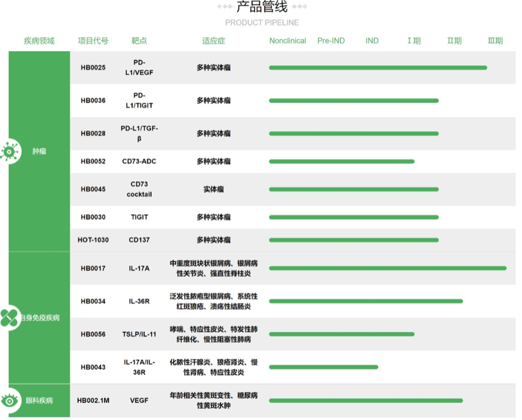522x420 pixels.
Task: Click the 靶点 column header
Action: [x=139, y=41]
